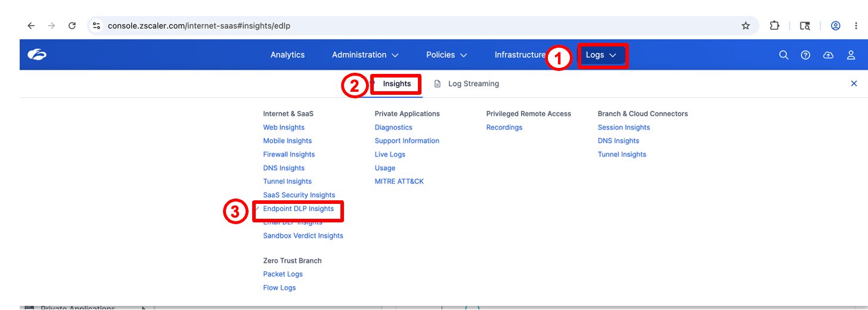
Task: Open the search magnifier in Zscaler header
Action: [784, 55]
